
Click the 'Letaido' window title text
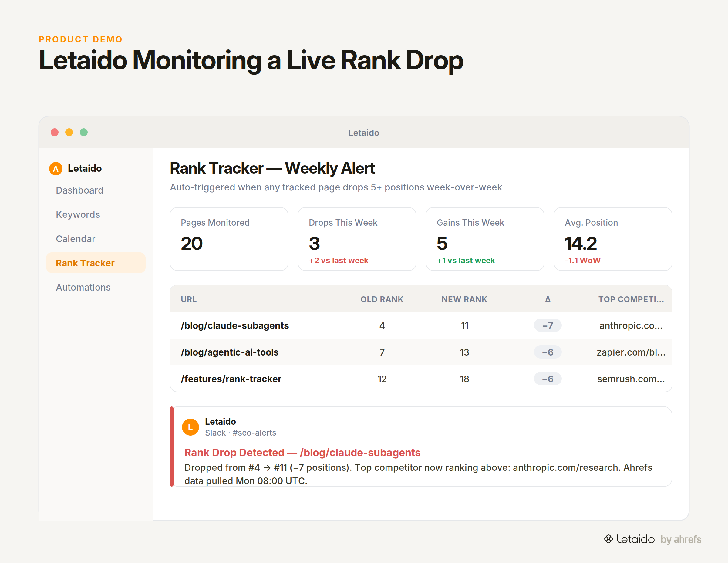point(364,133)
